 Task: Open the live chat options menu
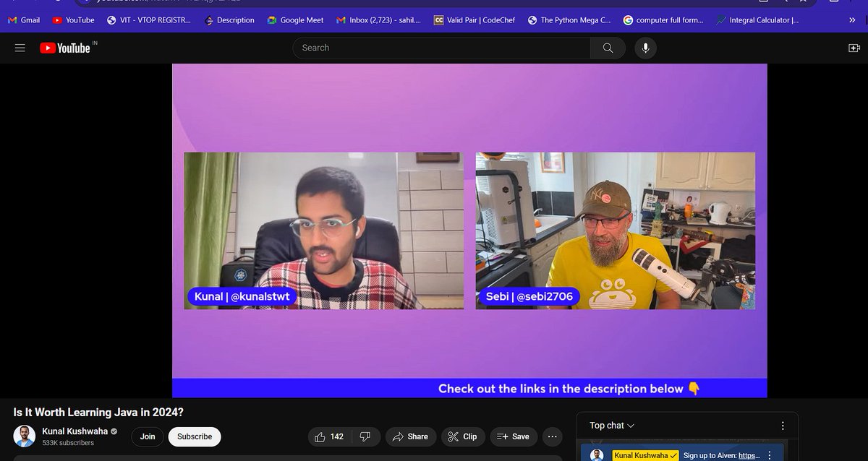tap(783, 426)
